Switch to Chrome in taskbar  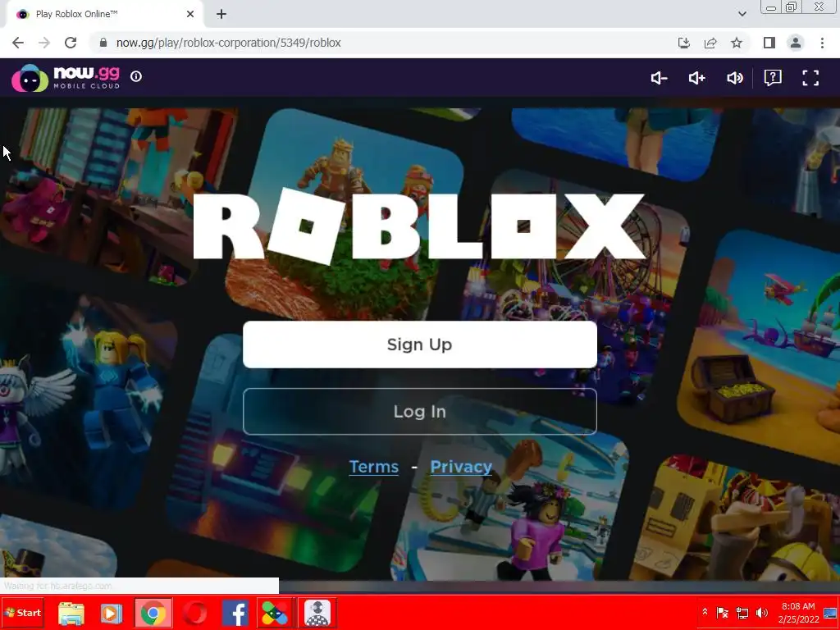point(153,613)
